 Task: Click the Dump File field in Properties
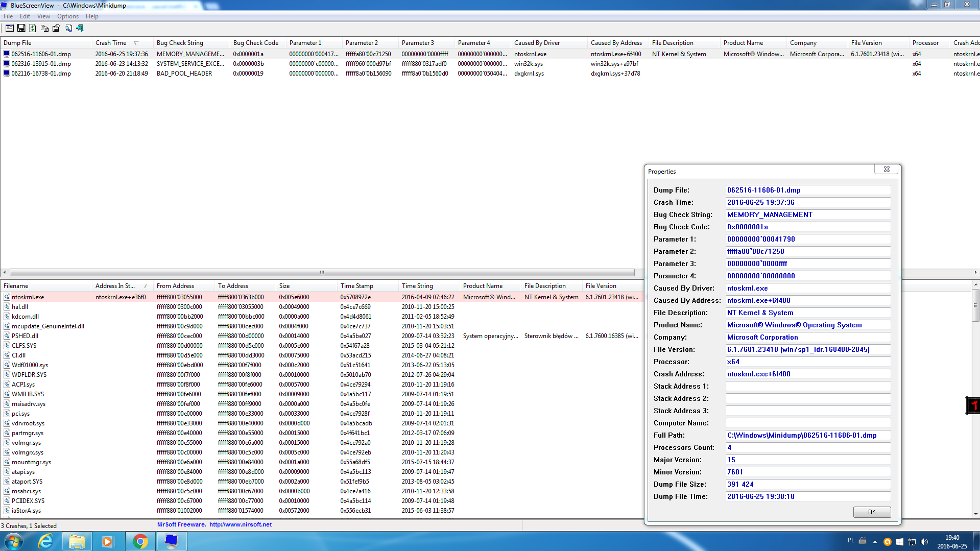[x=808, y=190]
